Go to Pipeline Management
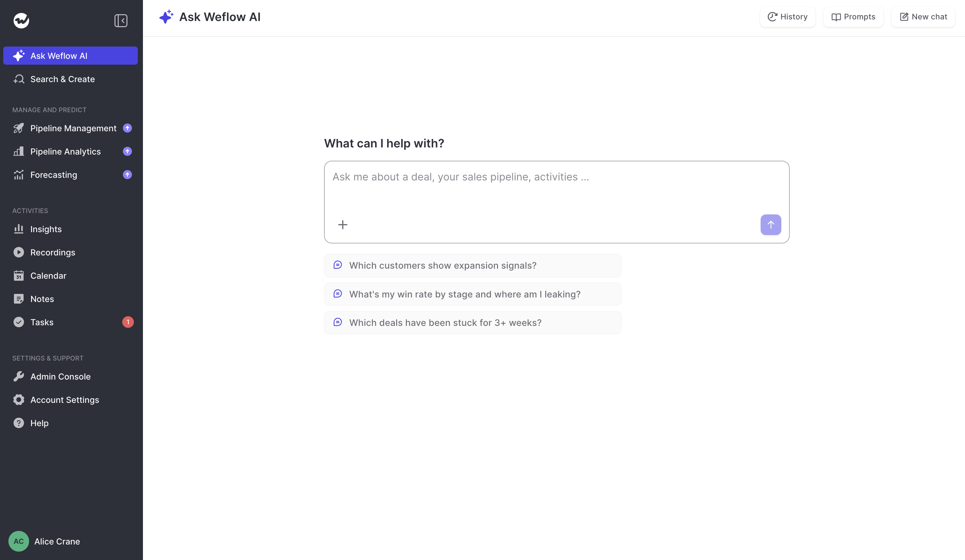Viewport: 965px width, 560px height. [x=70, y=128]
